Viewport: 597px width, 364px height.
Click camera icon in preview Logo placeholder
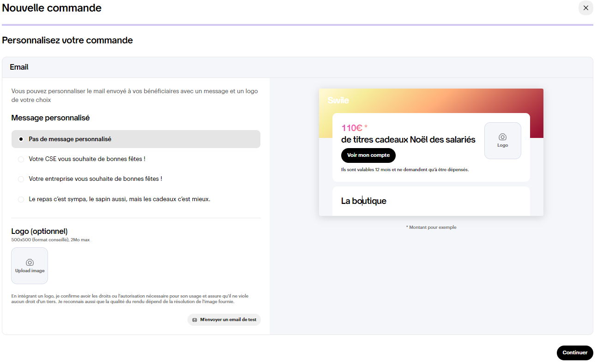click(502, 137)
